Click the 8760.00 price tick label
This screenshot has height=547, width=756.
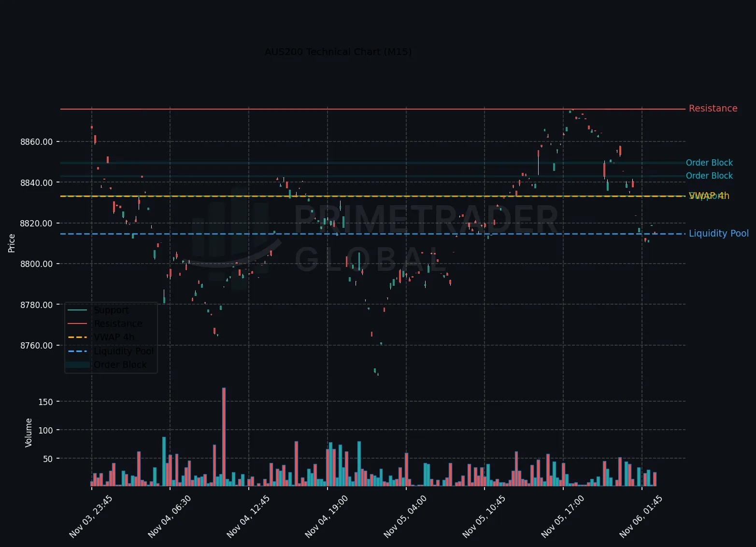point(37,346)
